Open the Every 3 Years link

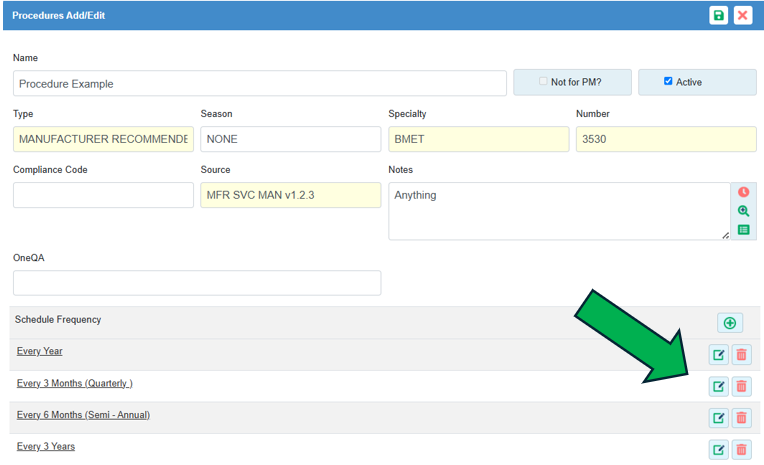(46, 446)
